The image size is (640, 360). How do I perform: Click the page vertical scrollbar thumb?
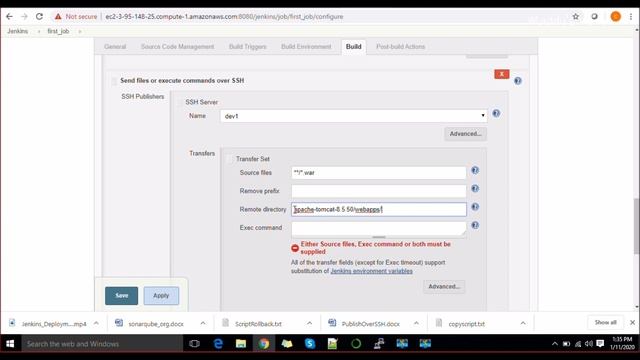(x=637, y=226)
